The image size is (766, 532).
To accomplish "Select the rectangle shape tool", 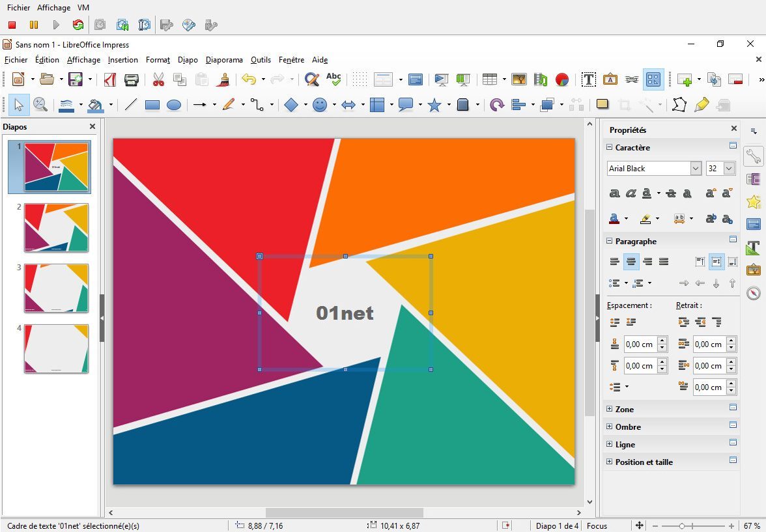I will tap(152, 105).
